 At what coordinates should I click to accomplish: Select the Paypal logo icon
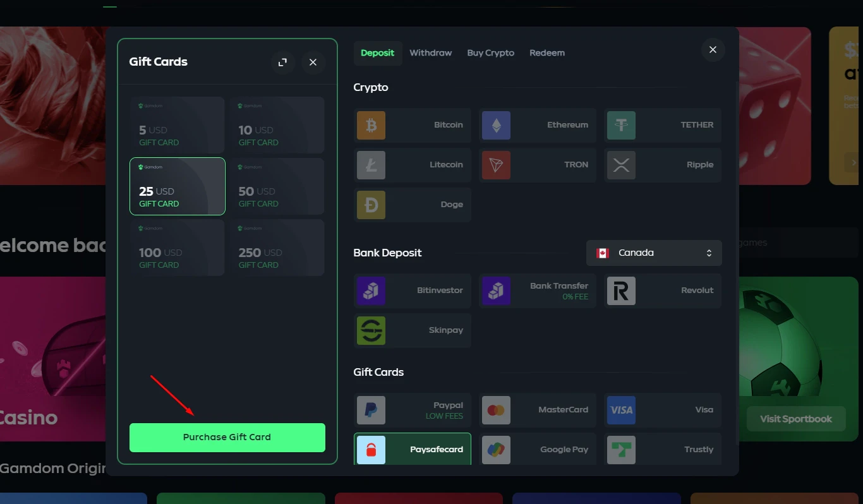(371, 410)
